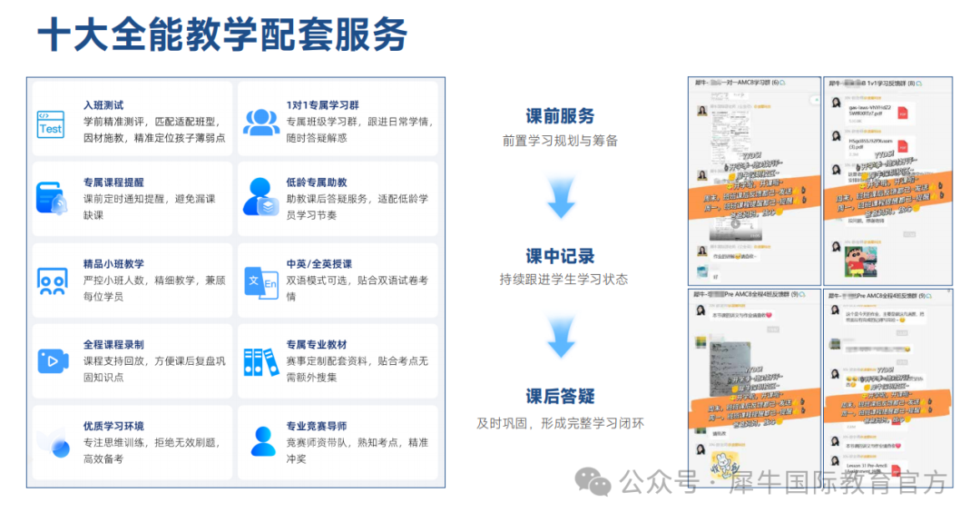Click the group icon beside 1对1专属学习群
Screen dimensions: 980x522
pos(261,122)
